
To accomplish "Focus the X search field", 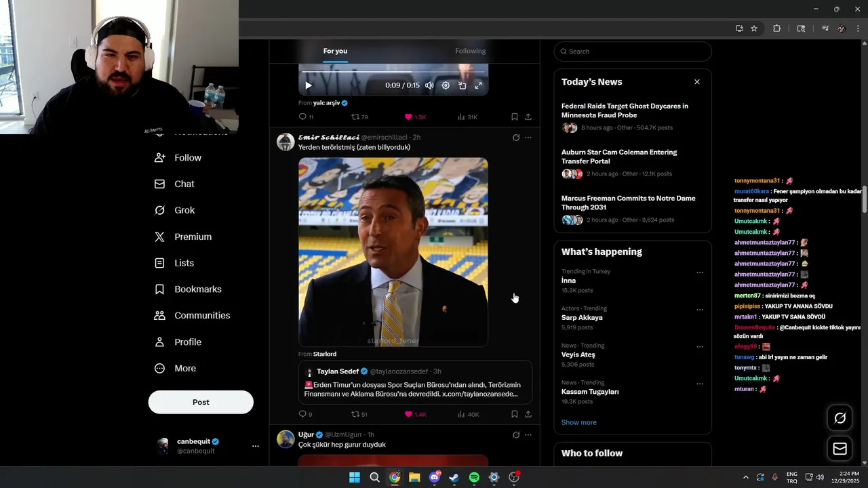I will [x=633, y=52].
